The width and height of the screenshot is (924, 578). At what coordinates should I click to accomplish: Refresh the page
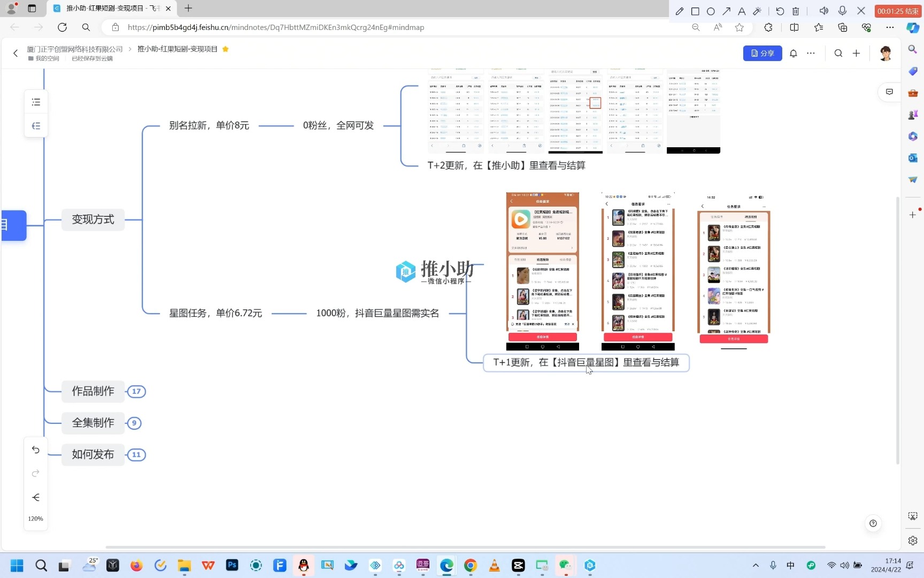pos(62,27)
